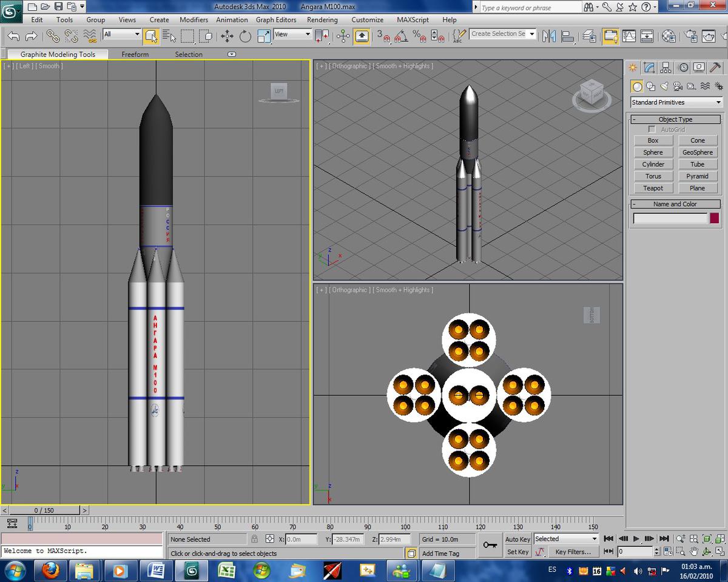
Task: Open the object color swatch
Action: point(715,218)
